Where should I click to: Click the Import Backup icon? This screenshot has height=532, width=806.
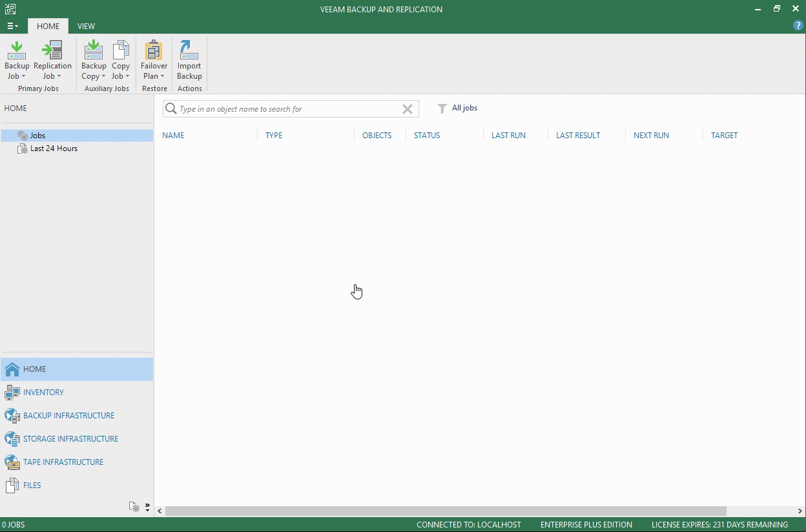189,51
